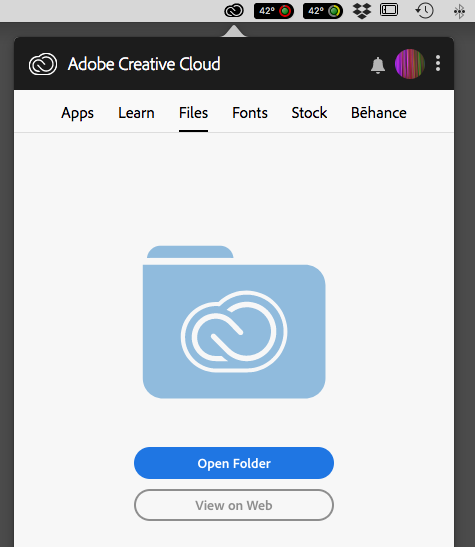This screenshot has height=547, width=475.
Task: Open the three-dot options menu
Action: pyautogui.click(x=438, y=63)
